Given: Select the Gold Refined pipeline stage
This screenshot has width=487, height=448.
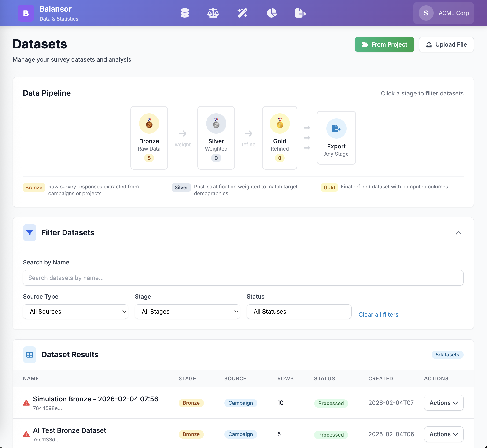Looking at the screenshot, I should coord(279,137).
